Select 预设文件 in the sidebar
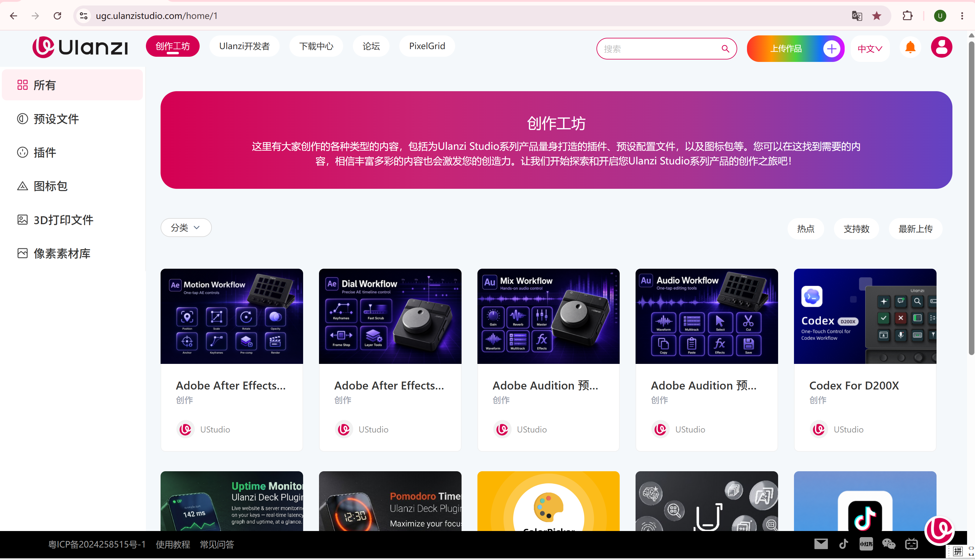Viewport: 975px width, 560px height. 72,119
